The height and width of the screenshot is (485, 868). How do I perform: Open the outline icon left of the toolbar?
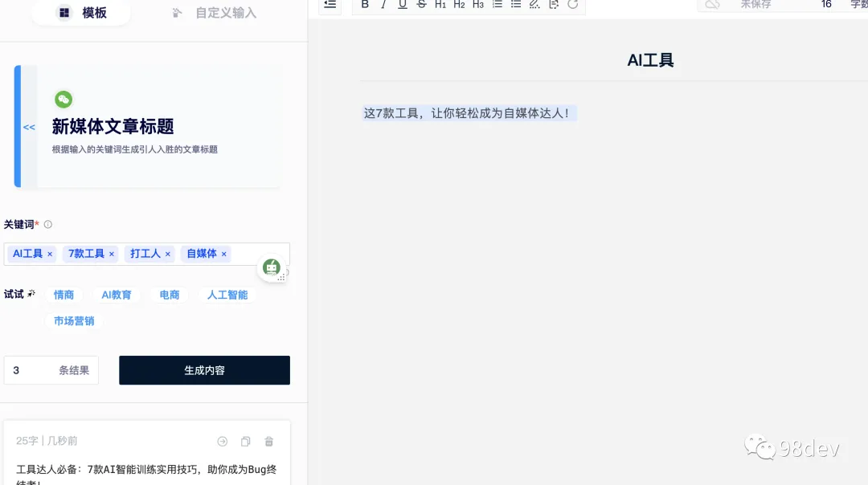point(330,4)
